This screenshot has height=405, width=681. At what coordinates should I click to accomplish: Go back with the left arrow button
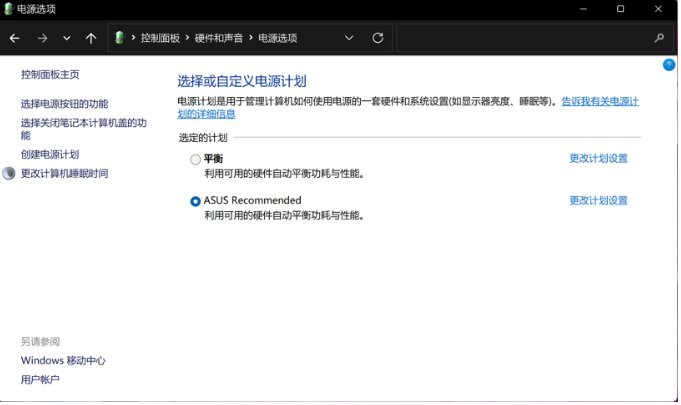point(14,38)
